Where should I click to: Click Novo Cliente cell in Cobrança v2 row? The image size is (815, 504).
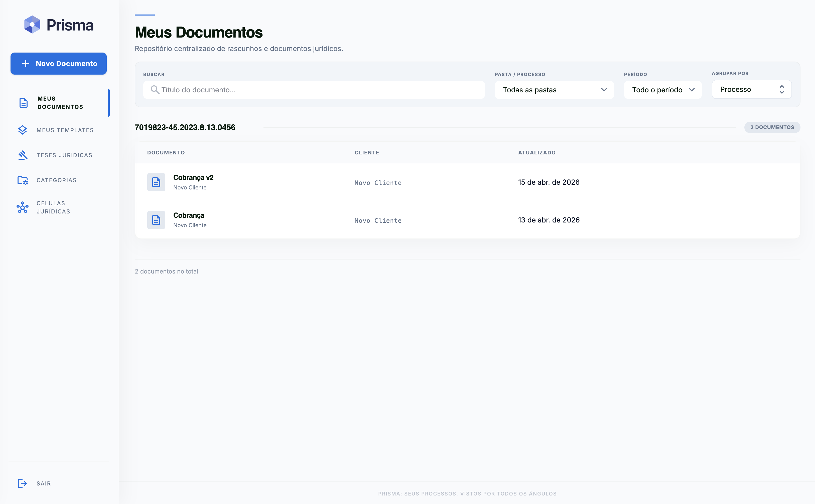coord(378,183)
